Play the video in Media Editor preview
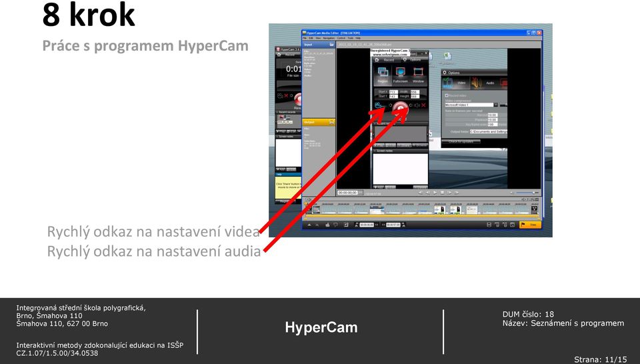640x364 pixels. coord(435,193)
